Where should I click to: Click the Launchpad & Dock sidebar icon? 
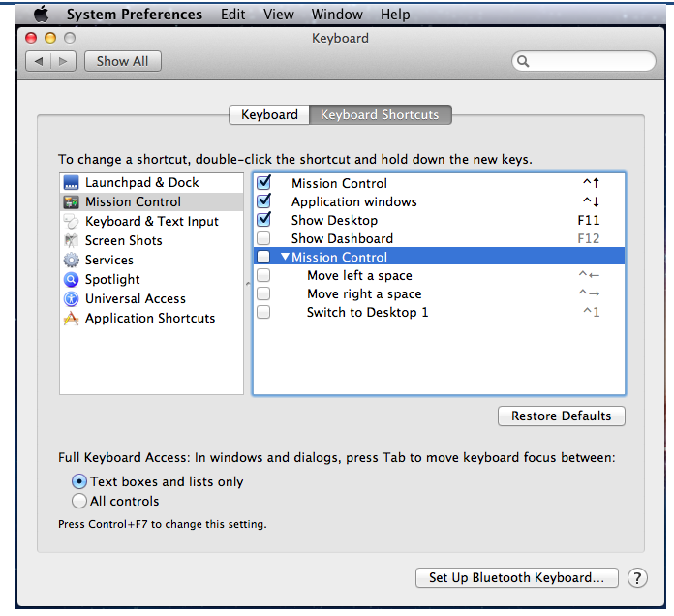click(72, 183)
